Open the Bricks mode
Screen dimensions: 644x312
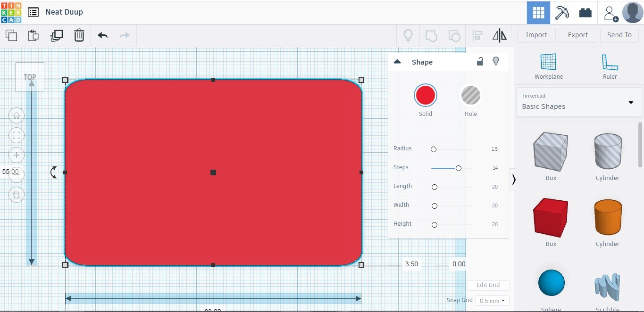coord(585,13)
